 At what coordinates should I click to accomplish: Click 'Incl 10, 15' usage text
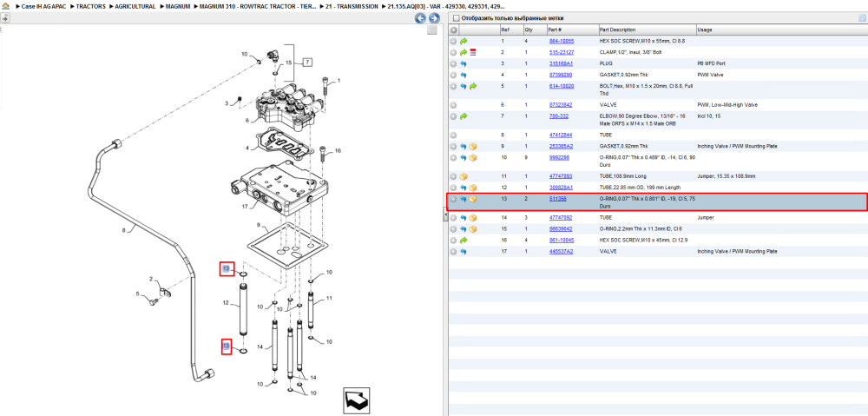(708, 116)
